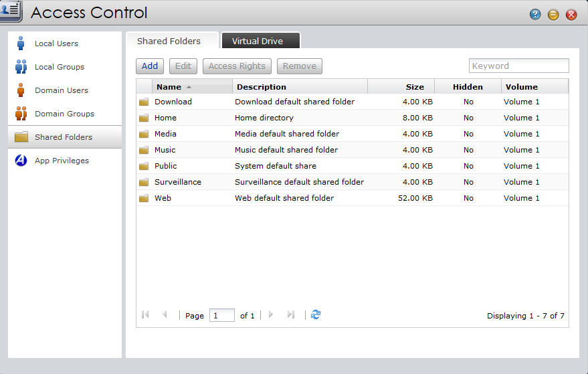
Task: Select the Shared Folders tab
Action: click(169, 41)
